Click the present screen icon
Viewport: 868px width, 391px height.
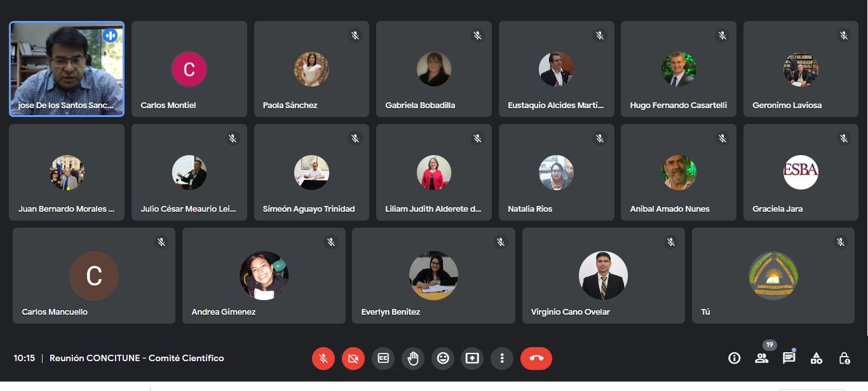(x=472, y=358)
